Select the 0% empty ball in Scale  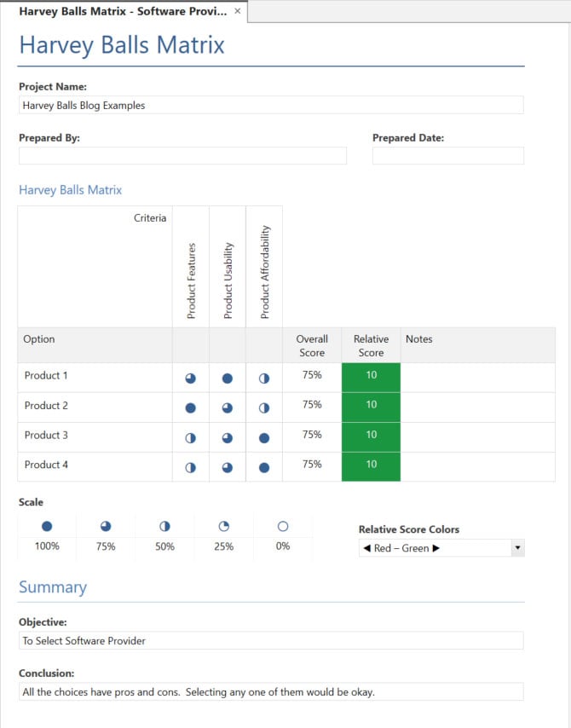point(283,527)
